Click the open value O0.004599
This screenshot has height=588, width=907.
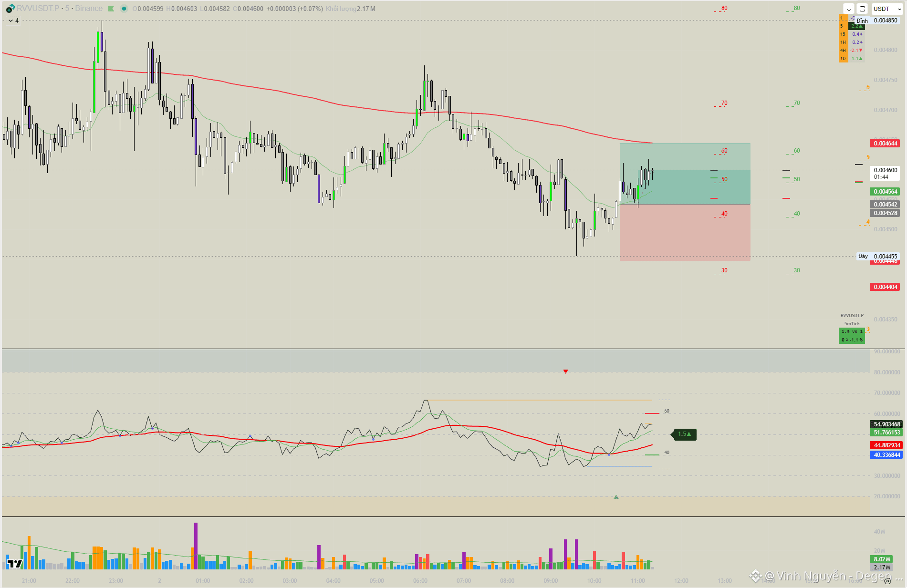148,9
